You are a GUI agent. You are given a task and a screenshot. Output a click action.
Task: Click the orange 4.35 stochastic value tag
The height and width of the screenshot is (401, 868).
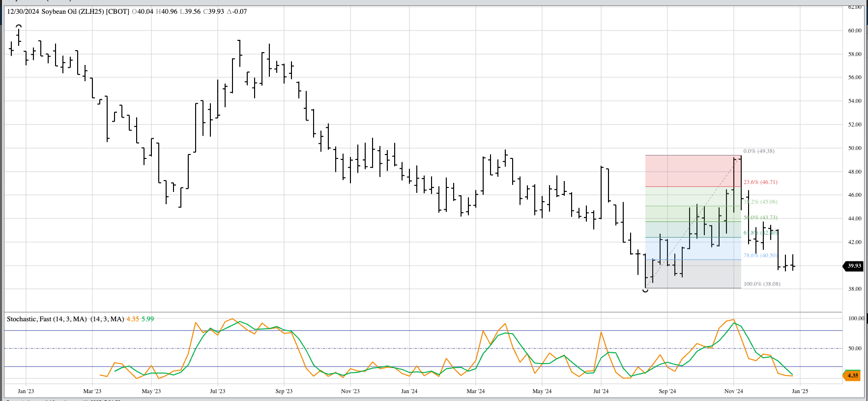coord(853,375)
